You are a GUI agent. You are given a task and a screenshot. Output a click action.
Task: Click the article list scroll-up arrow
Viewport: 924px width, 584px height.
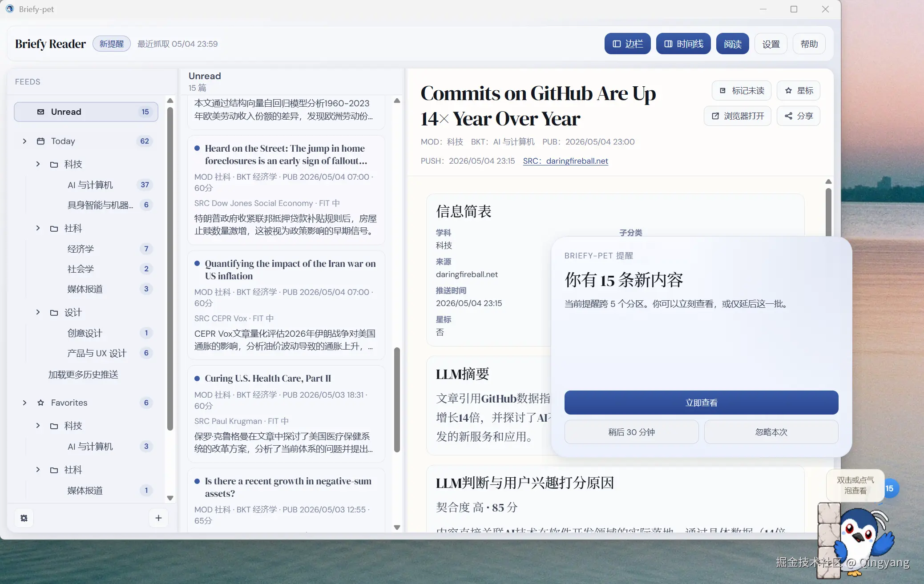[397, 101]
